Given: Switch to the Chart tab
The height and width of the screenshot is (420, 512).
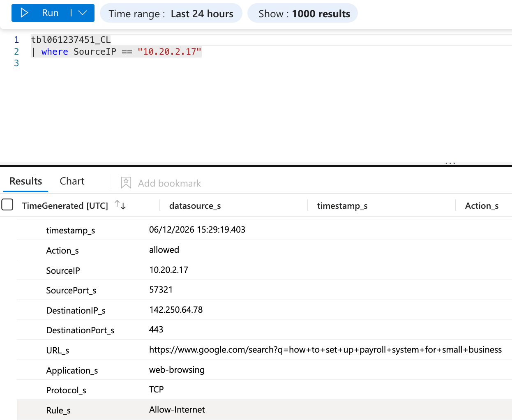Looking at the screenshot, I should pos(72,181).
